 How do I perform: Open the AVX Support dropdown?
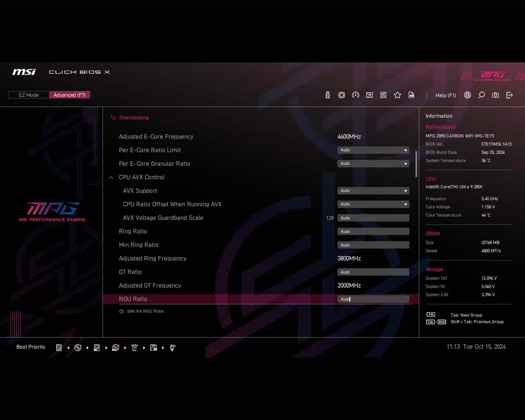tap(373, 191)
